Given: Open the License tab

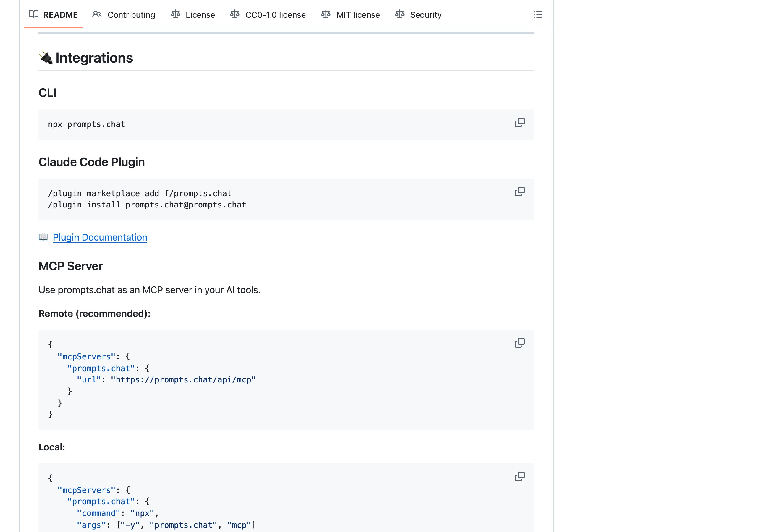Looking at the screenshot, I should (x=193, y=14).
